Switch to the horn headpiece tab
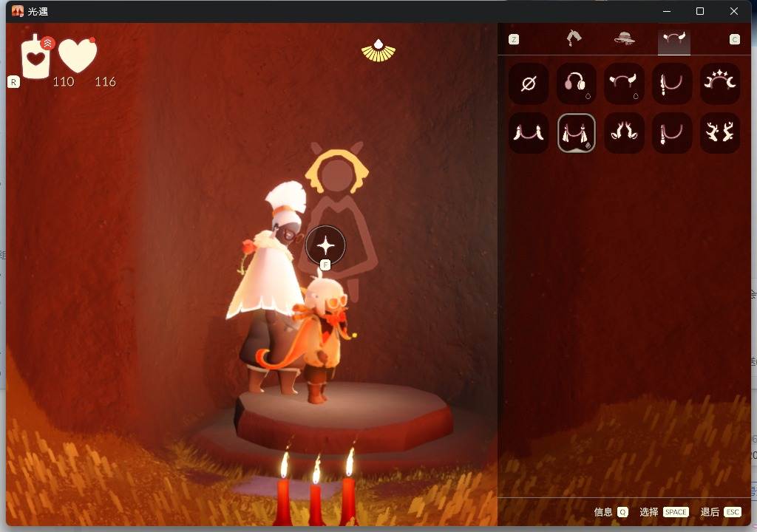Viewport: 757px width, 532px height. tap(674, 40)
